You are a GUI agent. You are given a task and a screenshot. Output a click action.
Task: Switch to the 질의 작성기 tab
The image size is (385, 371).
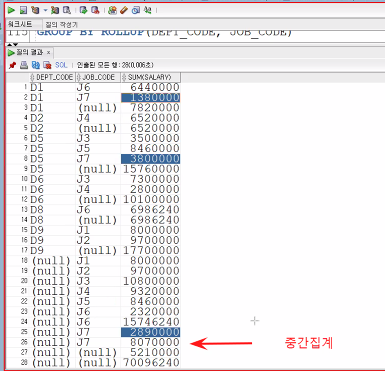pos(61,25)
